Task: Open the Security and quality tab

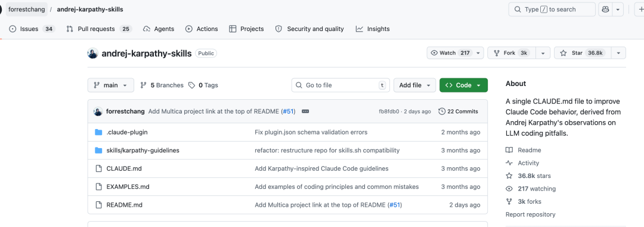Action: (x=309, y=29)
